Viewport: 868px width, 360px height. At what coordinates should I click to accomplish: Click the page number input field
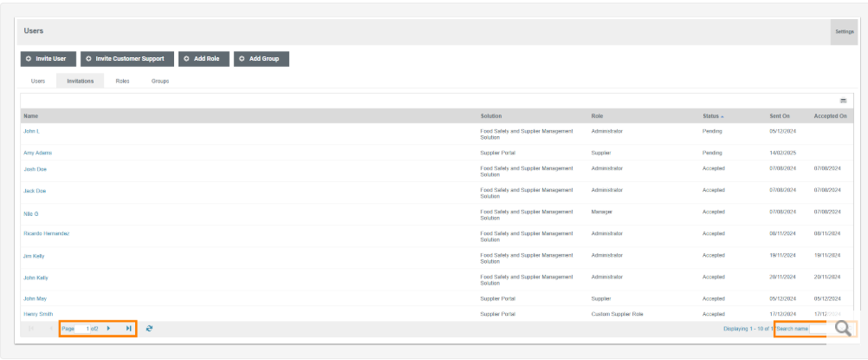point(88,329)
